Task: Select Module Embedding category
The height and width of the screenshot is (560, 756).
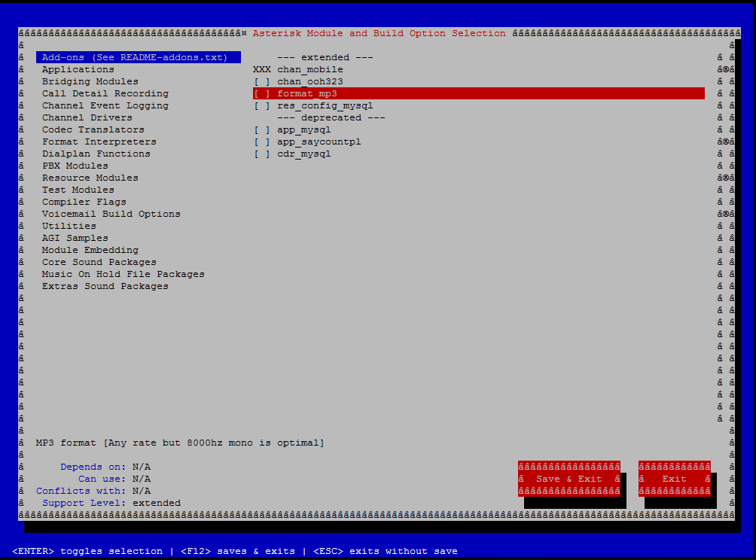Action: tap(90, 250)
